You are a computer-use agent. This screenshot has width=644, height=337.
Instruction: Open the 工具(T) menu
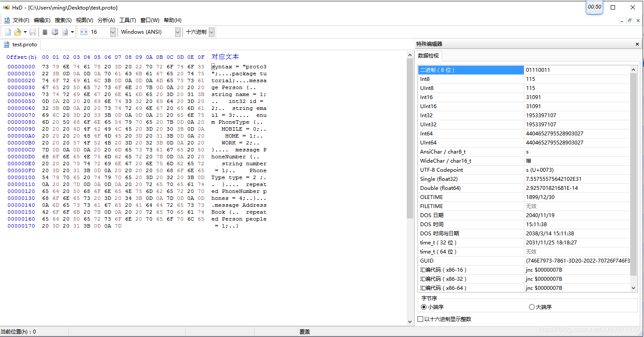(128, 20)
